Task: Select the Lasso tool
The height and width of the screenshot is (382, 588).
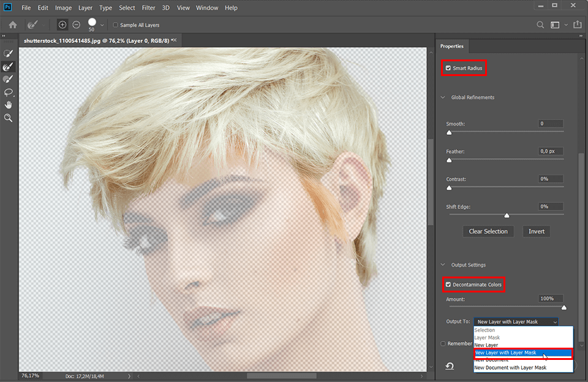Action: pyautogui.click(x=8, y=92)
